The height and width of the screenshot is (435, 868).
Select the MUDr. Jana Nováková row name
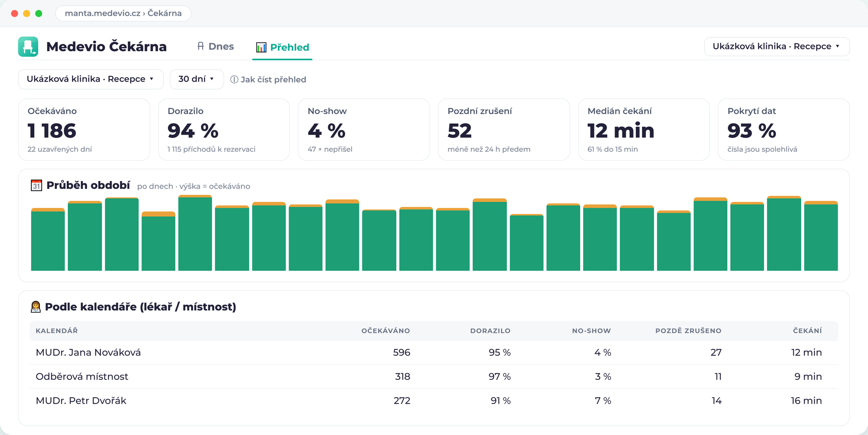pos(88,353)
